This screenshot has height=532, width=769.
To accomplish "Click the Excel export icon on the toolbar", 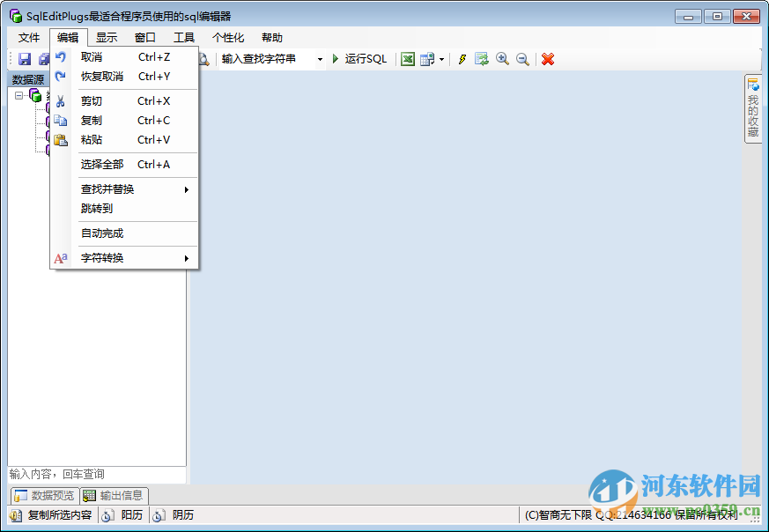I will (408, 59).
